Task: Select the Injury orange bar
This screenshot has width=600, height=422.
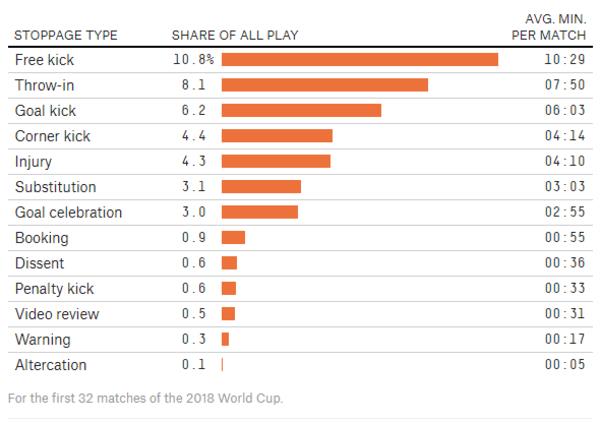Action: click(276, 161)
